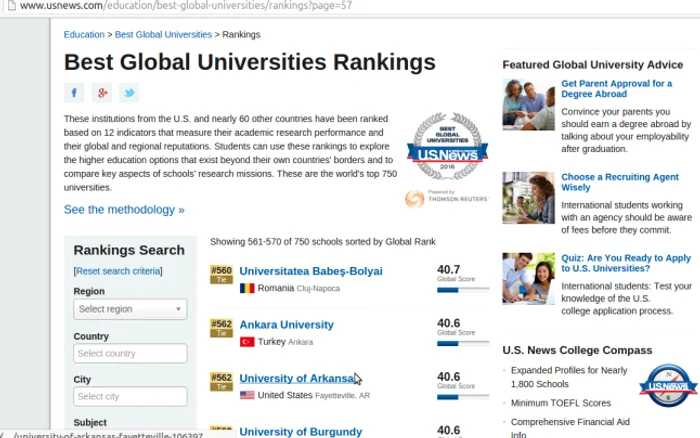The image size is (700, 438).
Task: Click Featured Global University Advice heading
Action: point(593,65)
